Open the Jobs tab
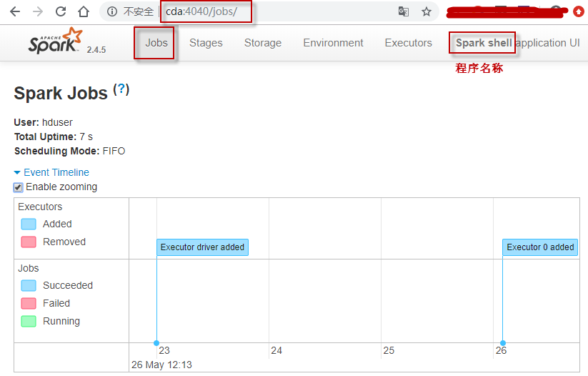The image size is (588, 376). point(156,43)
